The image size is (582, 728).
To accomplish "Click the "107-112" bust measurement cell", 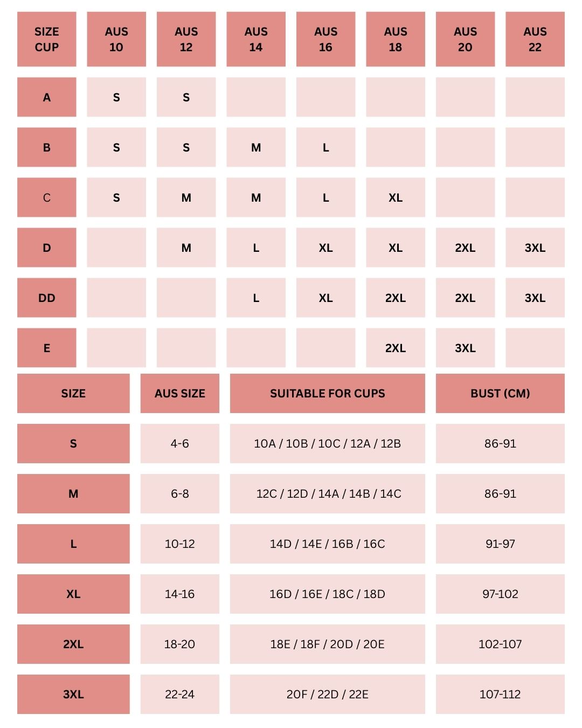I will [x=500, y=694].
